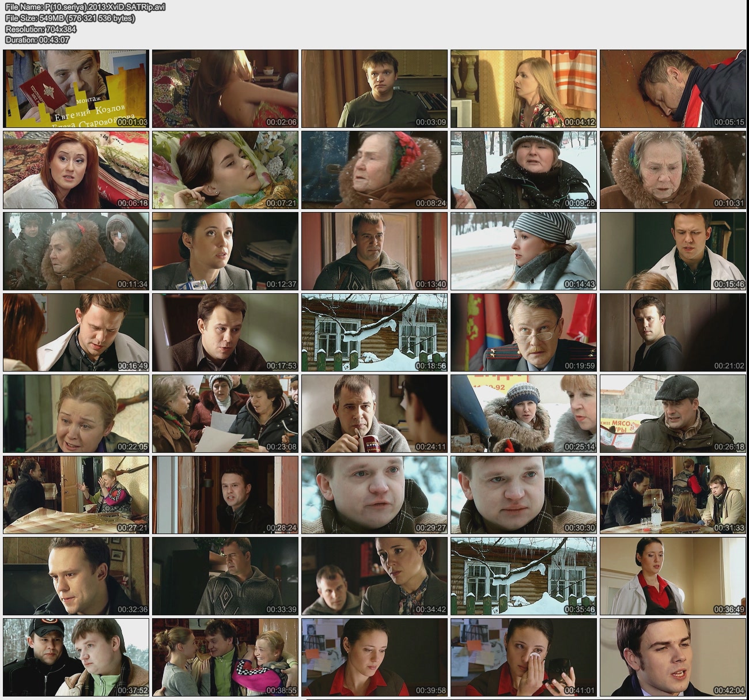Select the frame marked 00:08:24
The width and height of the screenshot is (749, 700).
point(374,170)
